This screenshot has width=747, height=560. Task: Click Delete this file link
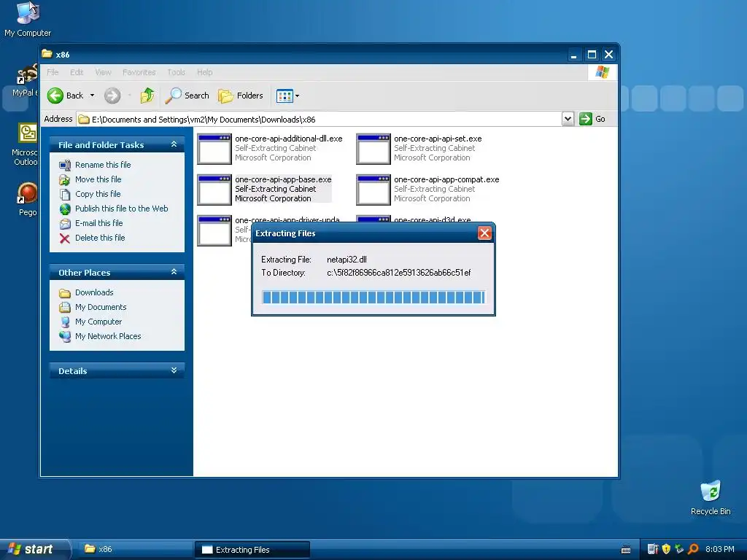(100, 238)
